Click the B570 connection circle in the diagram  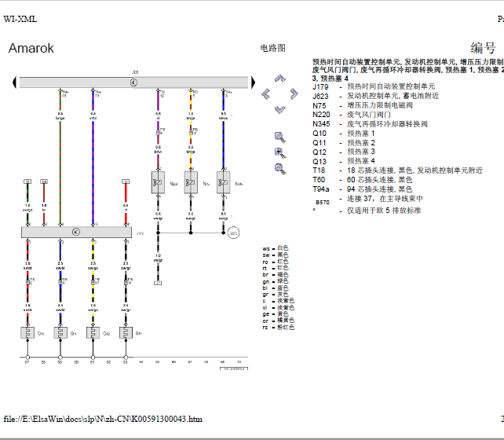(233, 233)
